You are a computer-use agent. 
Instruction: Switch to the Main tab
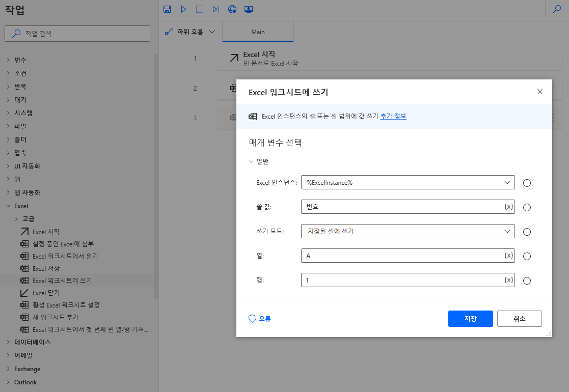(258, 32)
